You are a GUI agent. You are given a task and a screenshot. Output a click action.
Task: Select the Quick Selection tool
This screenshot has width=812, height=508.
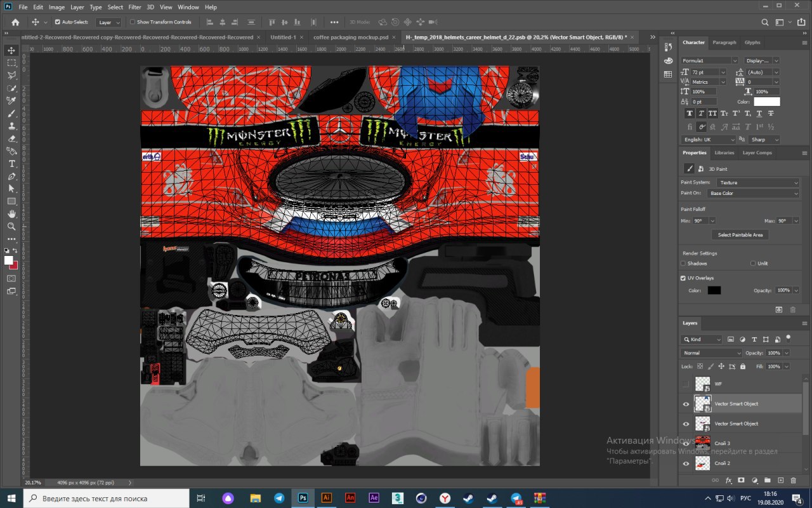coord(11,88)
